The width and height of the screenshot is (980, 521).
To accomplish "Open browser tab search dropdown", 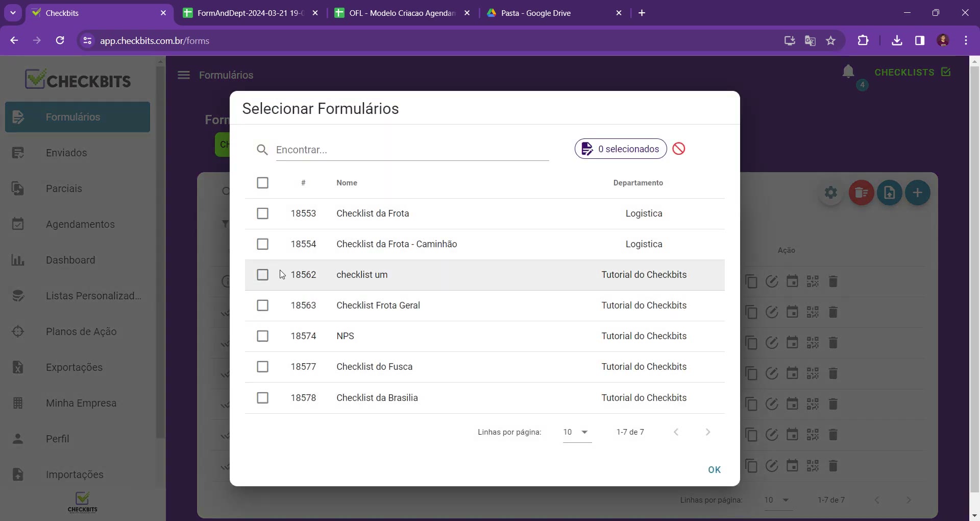I will click(x=13, y=13).
